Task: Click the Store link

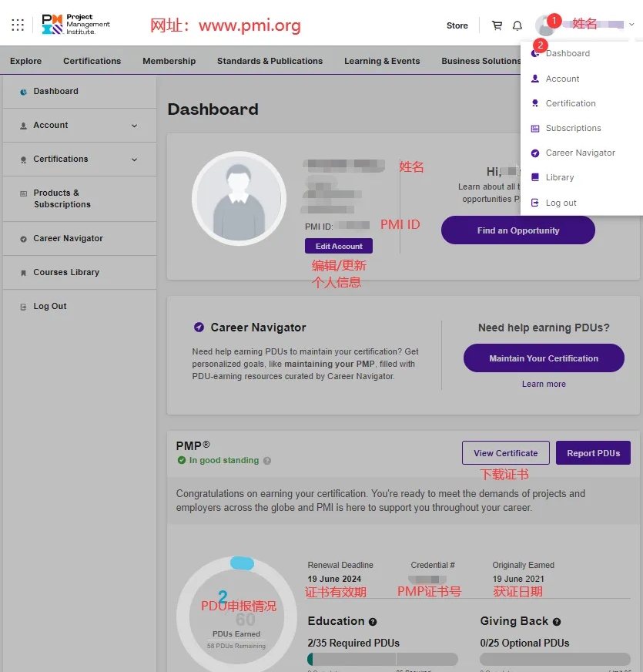Action: click(457, 25)
